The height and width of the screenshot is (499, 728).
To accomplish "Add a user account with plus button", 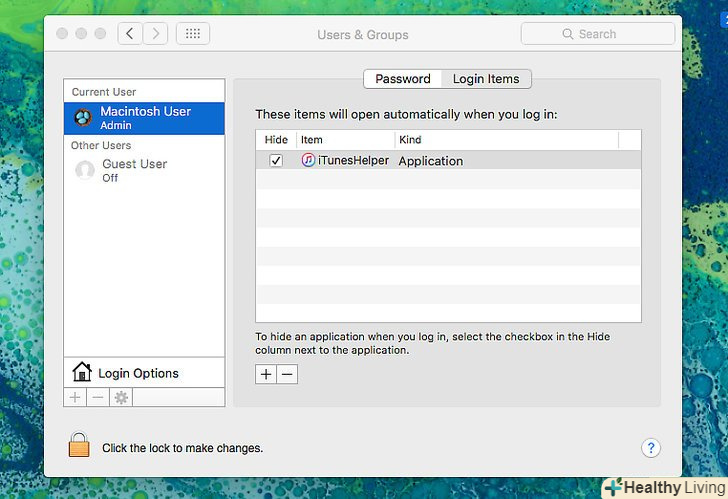I will click(75, 397).
